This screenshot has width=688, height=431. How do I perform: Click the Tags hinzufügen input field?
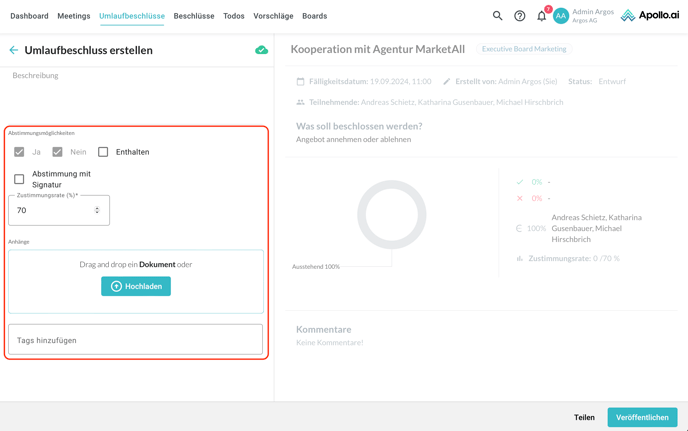pyautogui.click(x=136, y=340)
